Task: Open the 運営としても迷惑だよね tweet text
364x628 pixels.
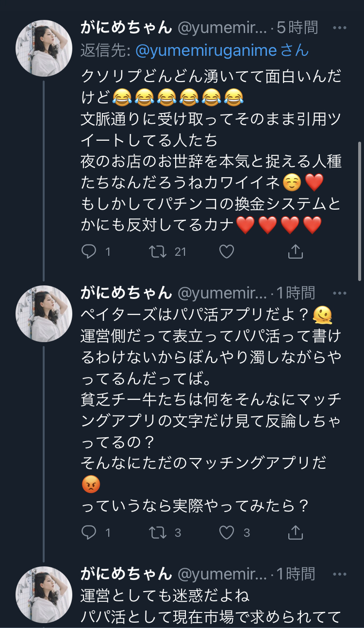Action: (x=165, y=595)
